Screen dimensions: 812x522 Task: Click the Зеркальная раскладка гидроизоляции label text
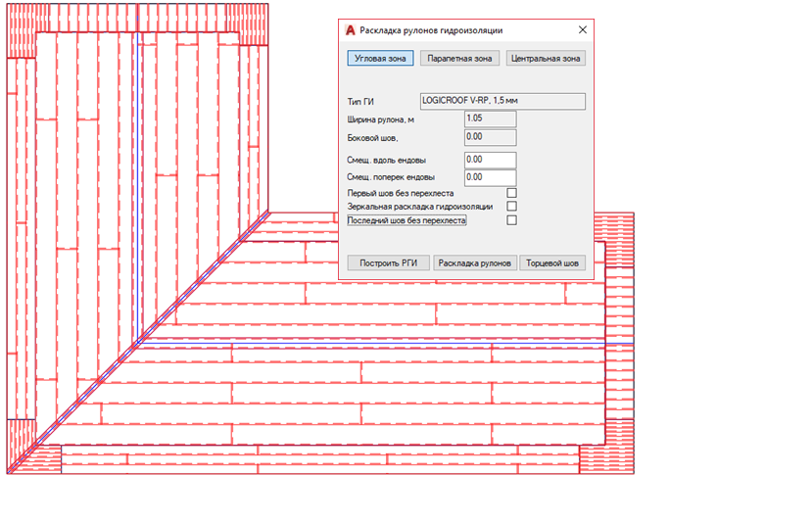[420, 207]
